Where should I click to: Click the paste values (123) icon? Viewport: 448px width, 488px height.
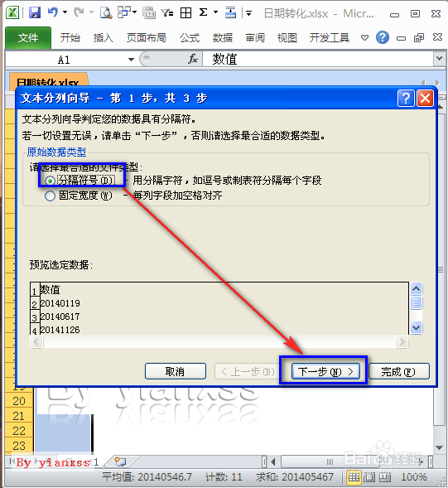[149, 12]
